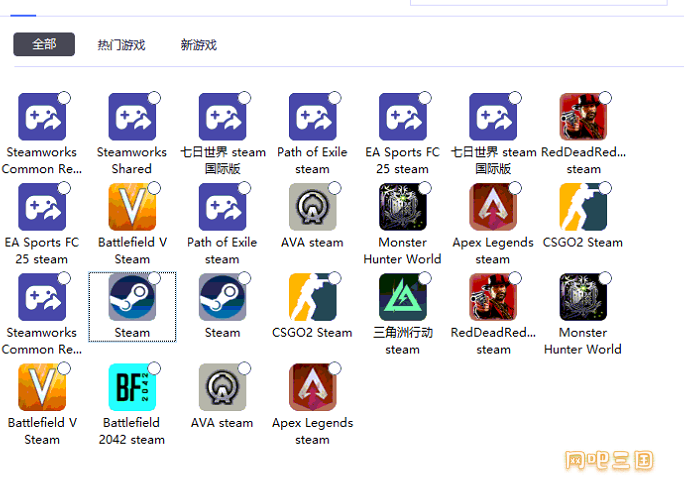This screenshot has width=684, height=485.
Task: Open Monster Hunter World icon left of Apex Legends
Action: coord(403,207)
